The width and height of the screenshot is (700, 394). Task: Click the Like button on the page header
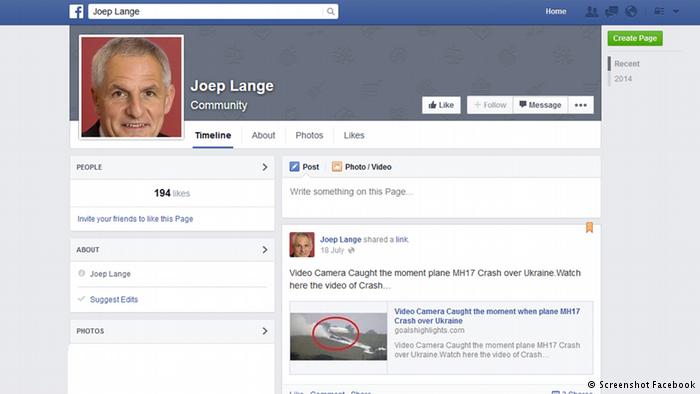441,105
